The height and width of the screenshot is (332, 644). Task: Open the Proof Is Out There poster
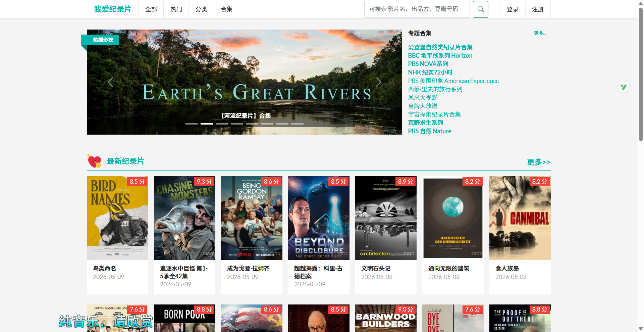[x=520, y=318]
